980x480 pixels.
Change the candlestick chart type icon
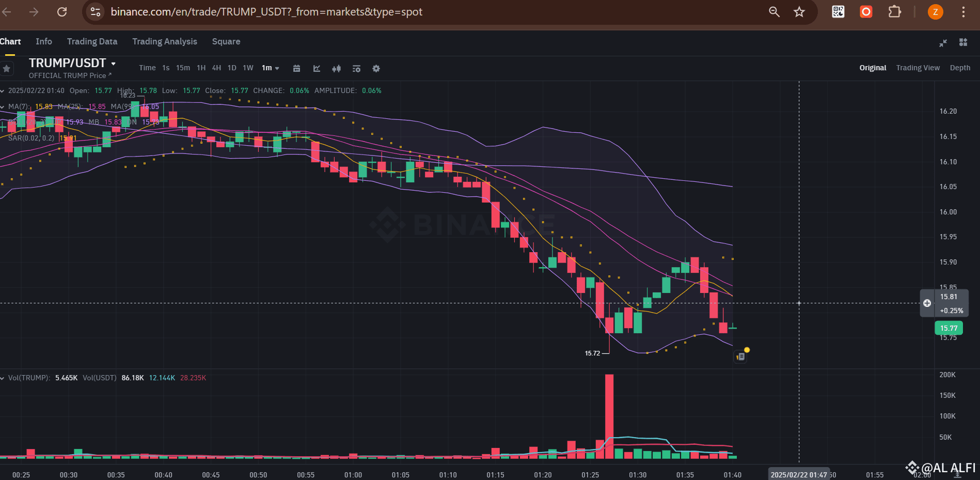pyautogui.click(x=336, y=68)
